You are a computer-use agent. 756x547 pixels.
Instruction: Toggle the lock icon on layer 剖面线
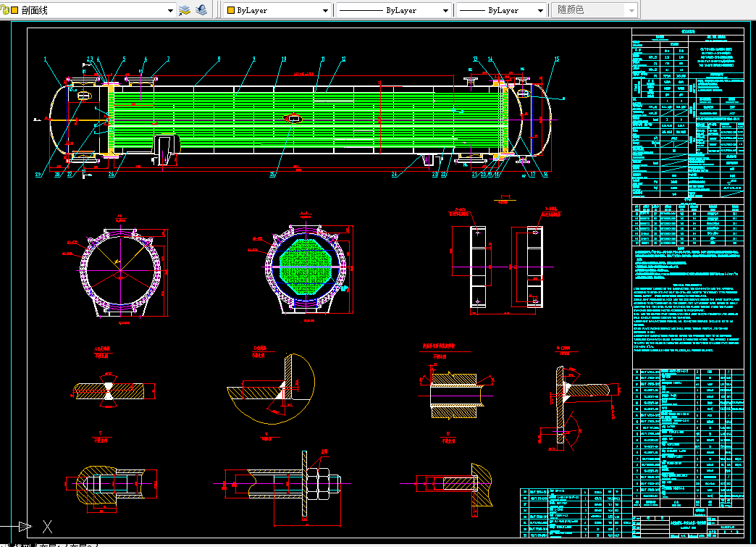[4, 10]
